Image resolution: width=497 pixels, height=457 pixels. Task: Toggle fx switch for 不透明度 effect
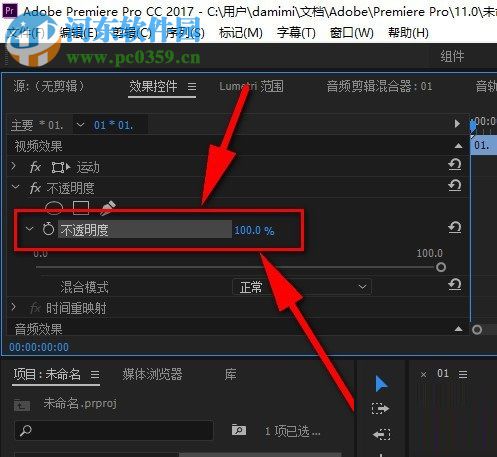point(35,188)
